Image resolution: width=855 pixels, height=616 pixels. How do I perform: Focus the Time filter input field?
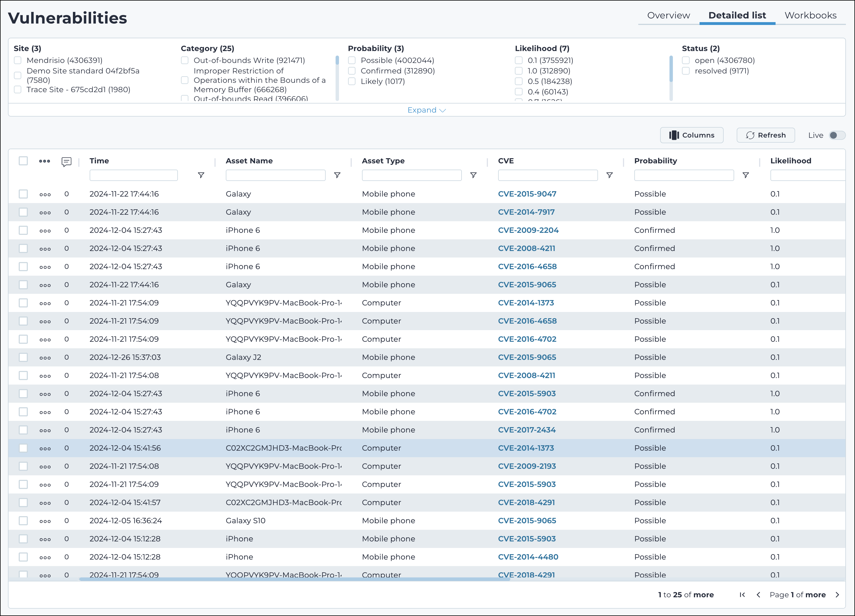click(x=133, y=175)
